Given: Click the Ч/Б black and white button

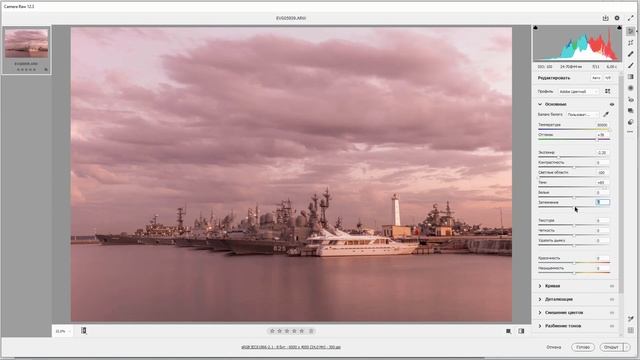Looking at the screenshot, I should (x=608, y=78).
